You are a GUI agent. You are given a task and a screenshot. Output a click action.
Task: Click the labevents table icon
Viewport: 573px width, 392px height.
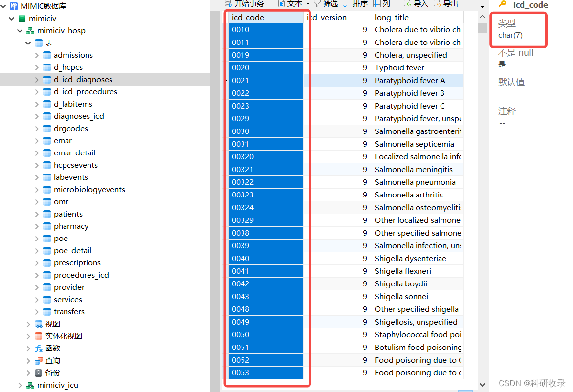(47, 177)
